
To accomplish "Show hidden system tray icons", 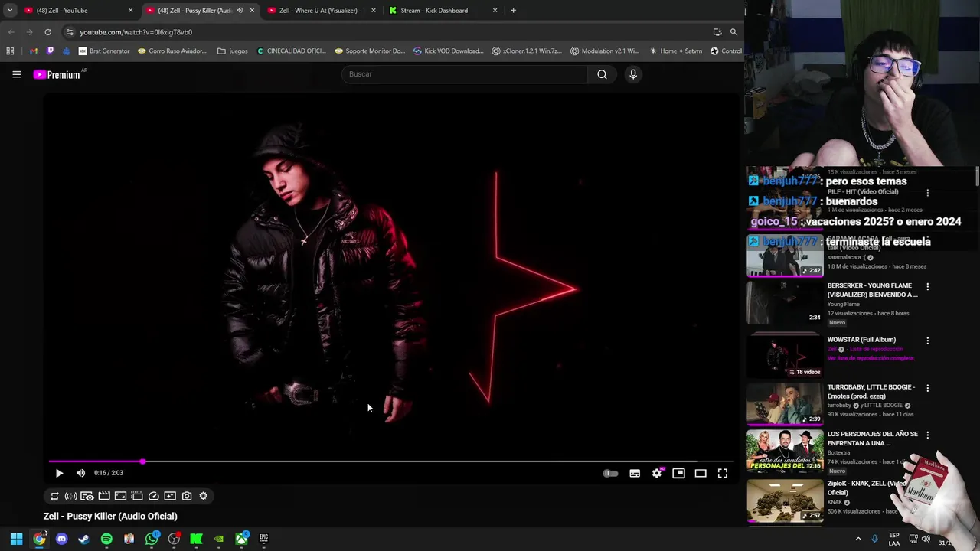I will (858, 539).
